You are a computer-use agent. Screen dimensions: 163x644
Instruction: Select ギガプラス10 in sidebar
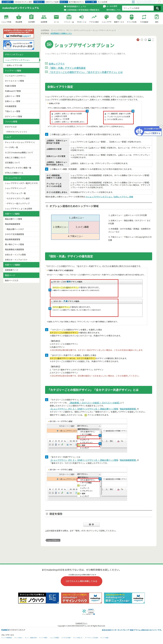click(x=21, y=127)
